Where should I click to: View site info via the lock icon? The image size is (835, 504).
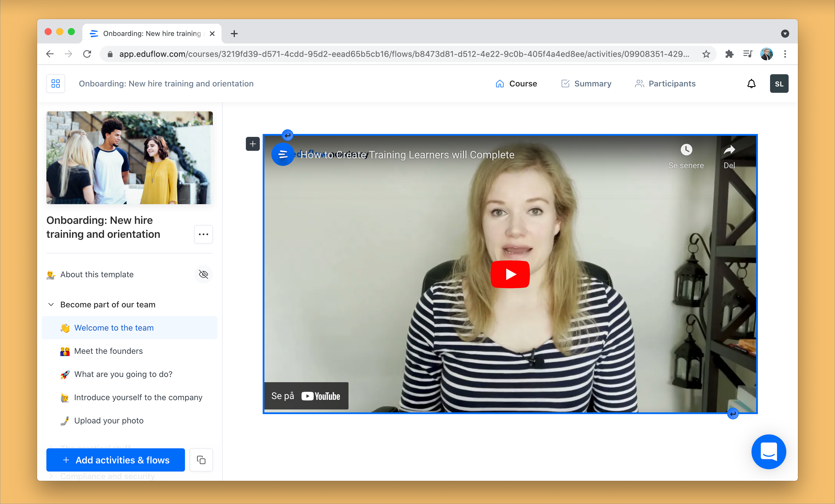coord(110,54)
